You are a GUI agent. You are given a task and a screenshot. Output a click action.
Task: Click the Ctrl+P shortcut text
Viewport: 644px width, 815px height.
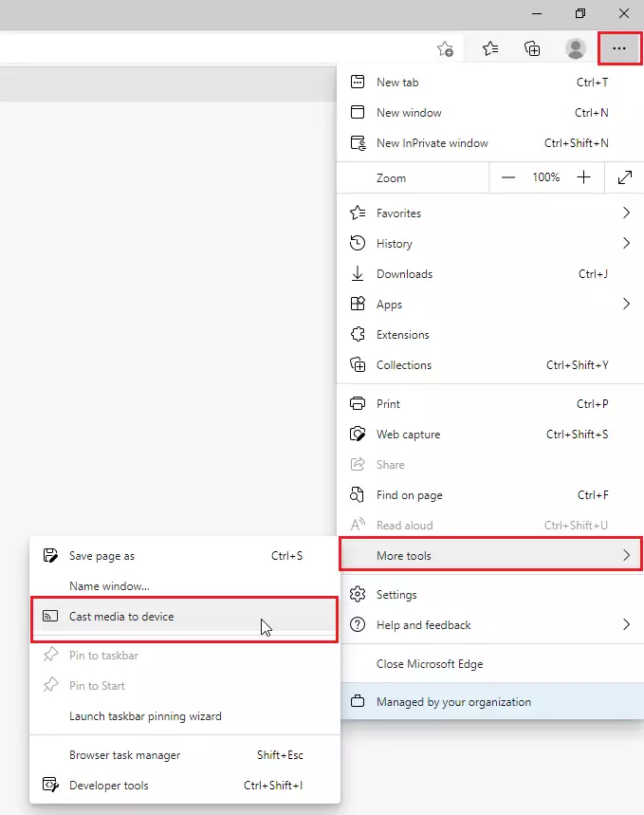coord(592,403)
